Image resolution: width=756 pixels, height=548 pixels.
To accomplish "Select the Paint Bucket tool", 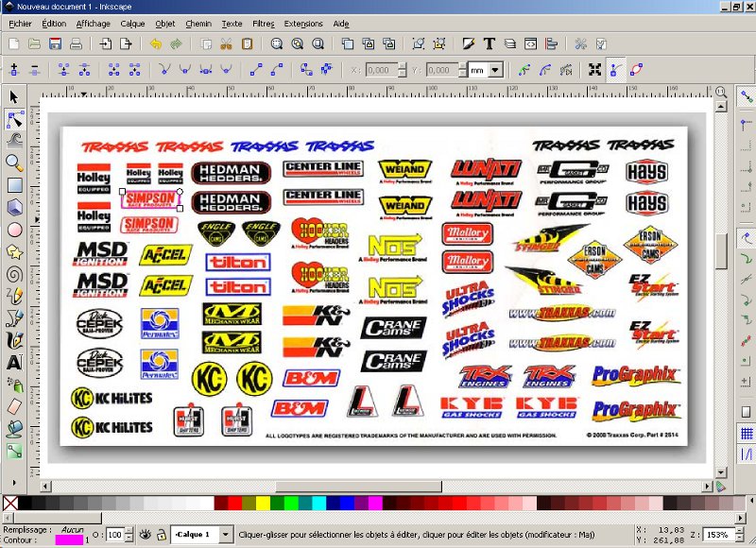I will click(14, 428).
